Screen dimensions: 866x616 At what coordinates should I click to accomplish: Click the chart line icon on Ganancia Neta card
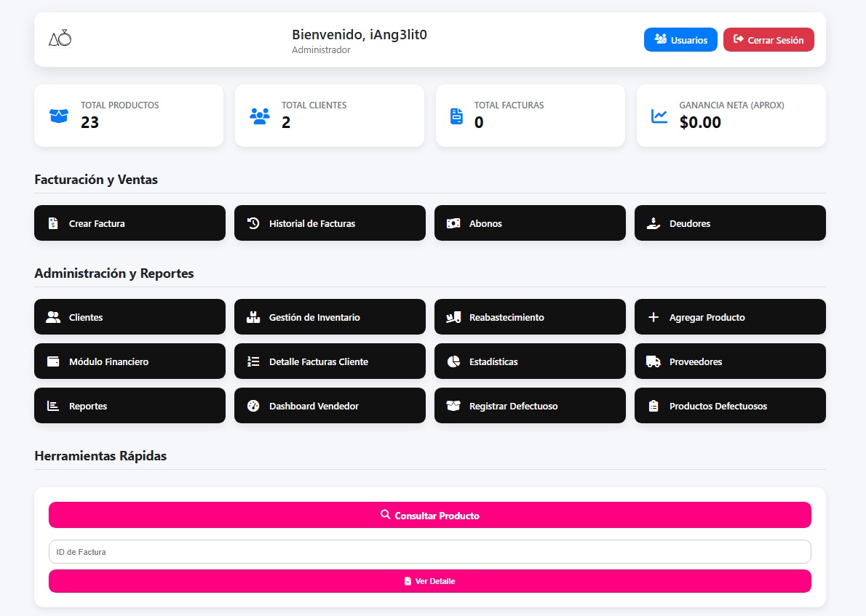pyautogui.click(x=659, y=116)
